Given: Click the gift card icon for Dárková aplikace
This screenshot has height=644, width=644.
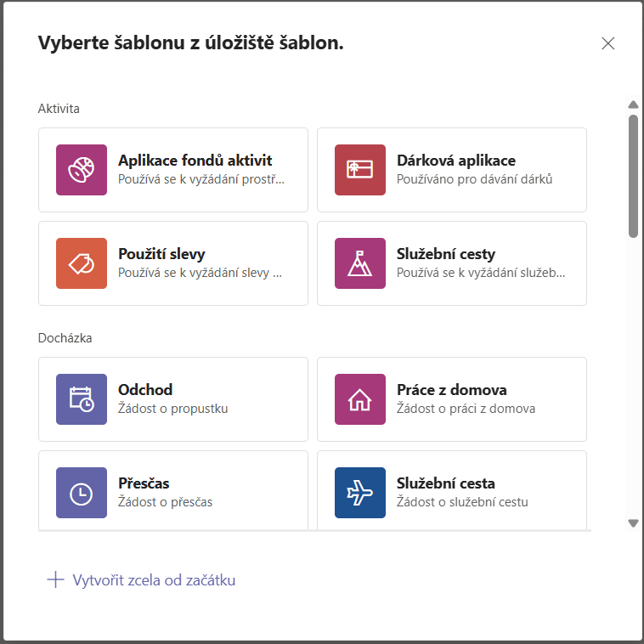Looking at the screenshot, I should [360, 170].
